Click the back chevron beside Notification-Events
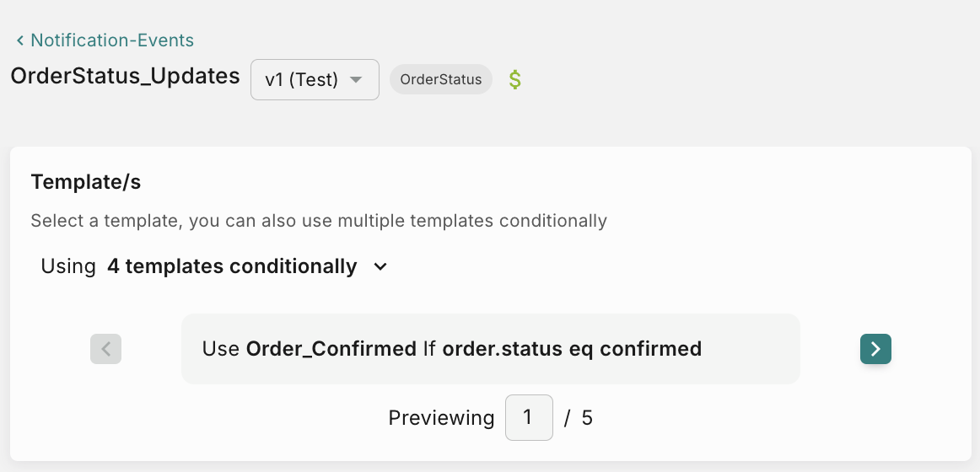The width and height of the screenshot is (980, 472). click(x=19, y=40)
